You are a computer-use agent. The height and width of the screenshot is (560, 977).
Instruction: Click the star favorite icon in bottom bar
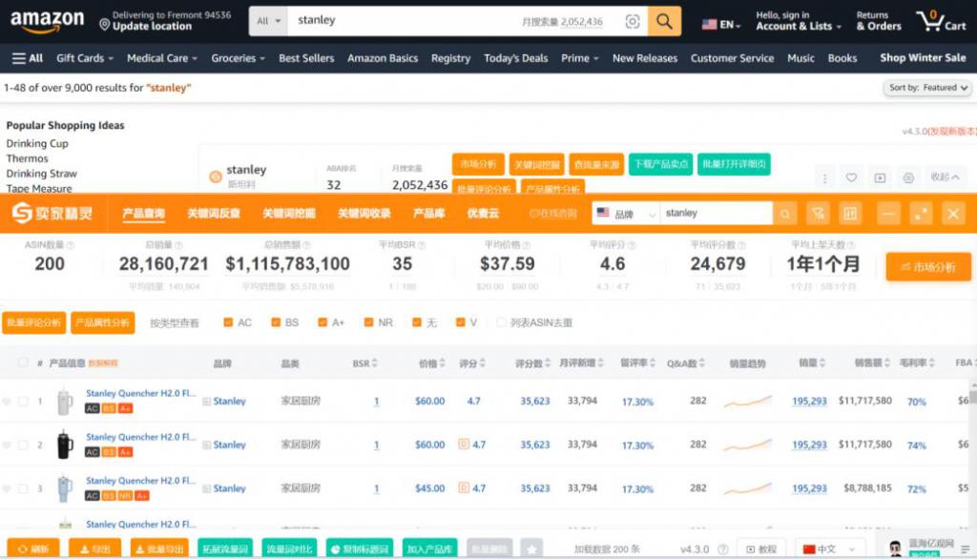531,549
